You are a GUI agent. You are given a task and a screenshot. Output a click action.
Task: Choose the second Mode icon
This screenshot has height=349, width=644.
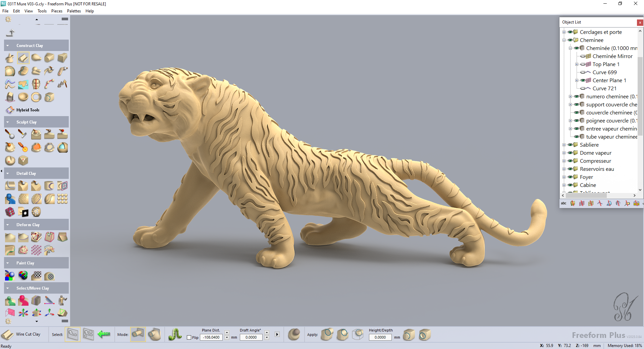tap(155, 334)
